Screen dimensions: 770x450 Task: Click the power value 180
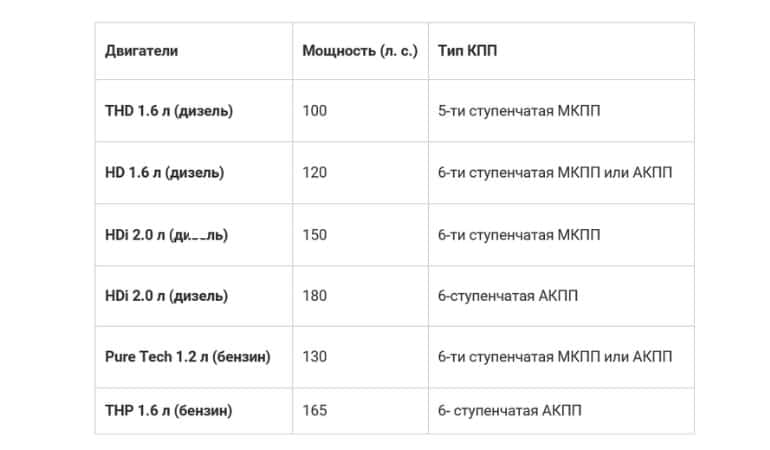click(x=314, y=296)
